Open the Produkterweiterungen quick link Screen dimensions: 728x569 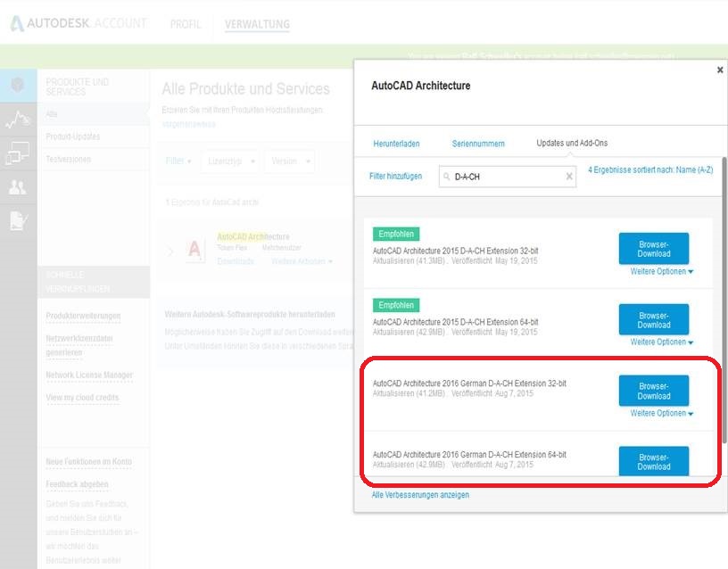83,316
